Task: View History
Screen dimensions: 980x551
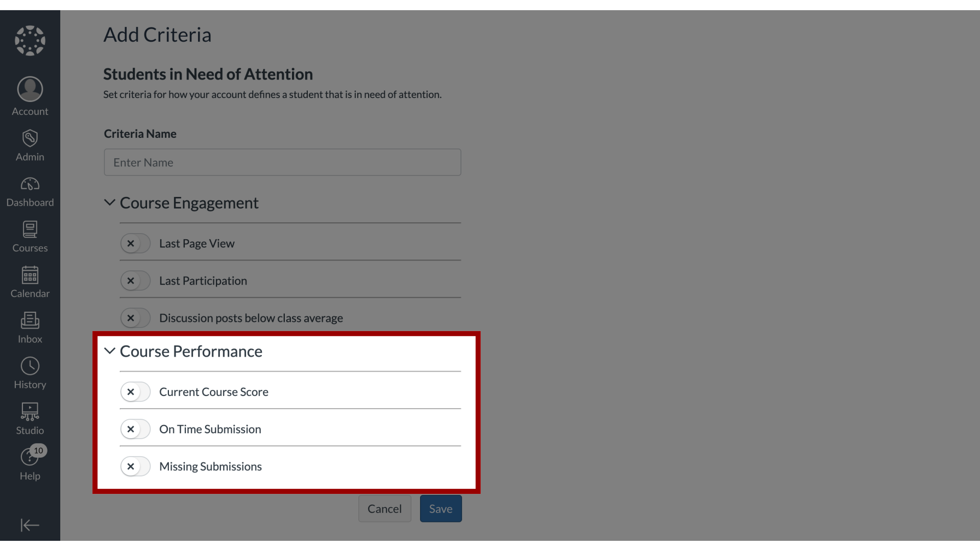Action: [x=30, y=373]
